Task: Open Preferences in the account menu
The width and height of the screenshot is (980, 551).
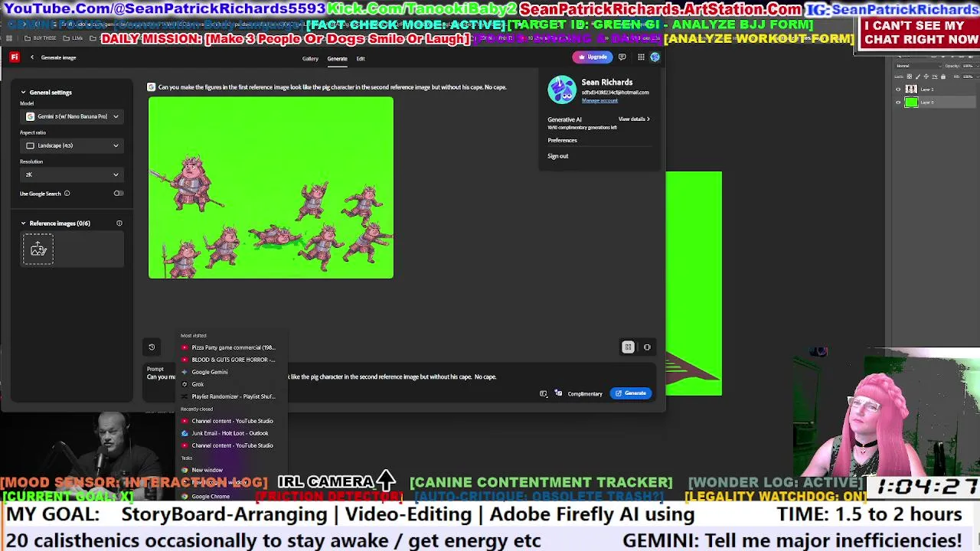Action: pyautogui.click(x=562, y=140)
